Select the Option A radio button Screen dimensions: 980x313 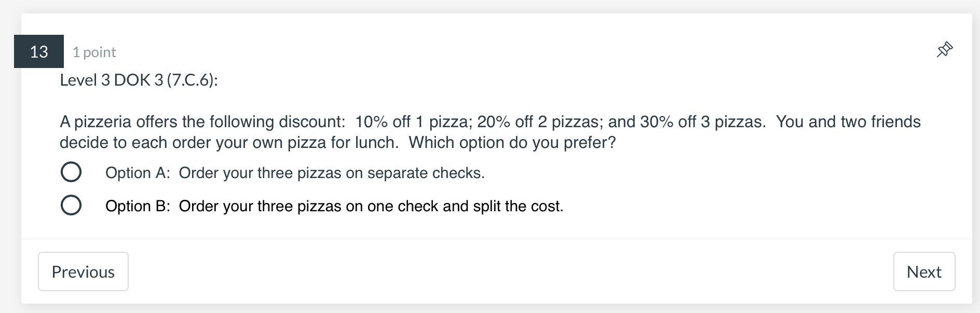[x=71, y=172]
